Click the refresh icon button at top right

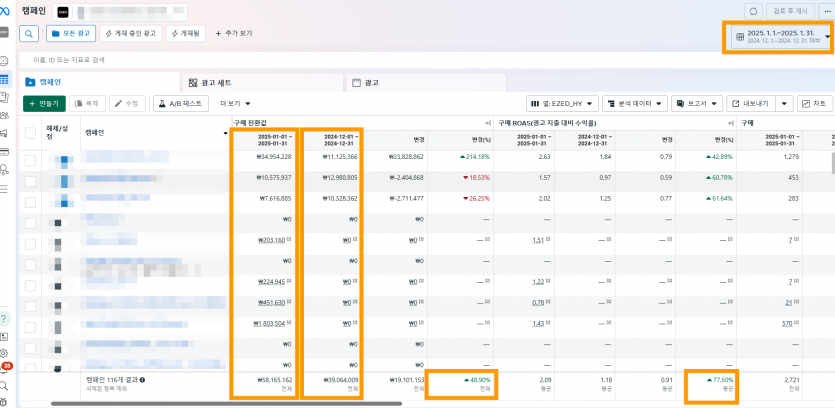click(752, 11)
